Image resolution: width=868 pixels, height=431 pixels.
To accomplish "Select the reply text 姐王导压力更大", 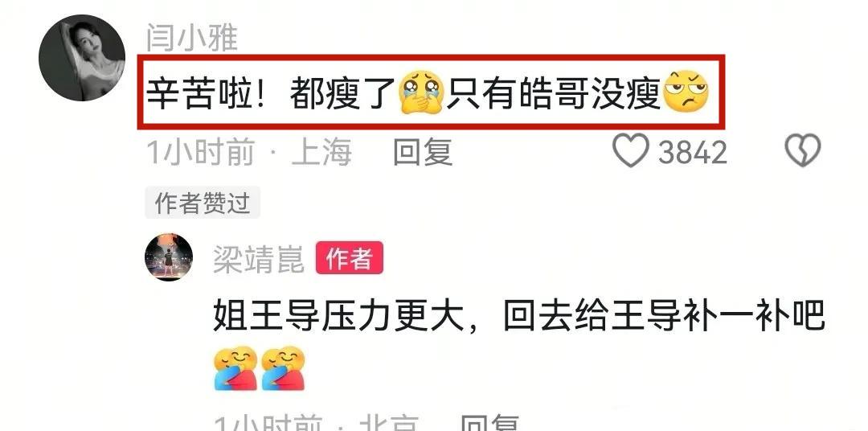I will coord(338,318).
